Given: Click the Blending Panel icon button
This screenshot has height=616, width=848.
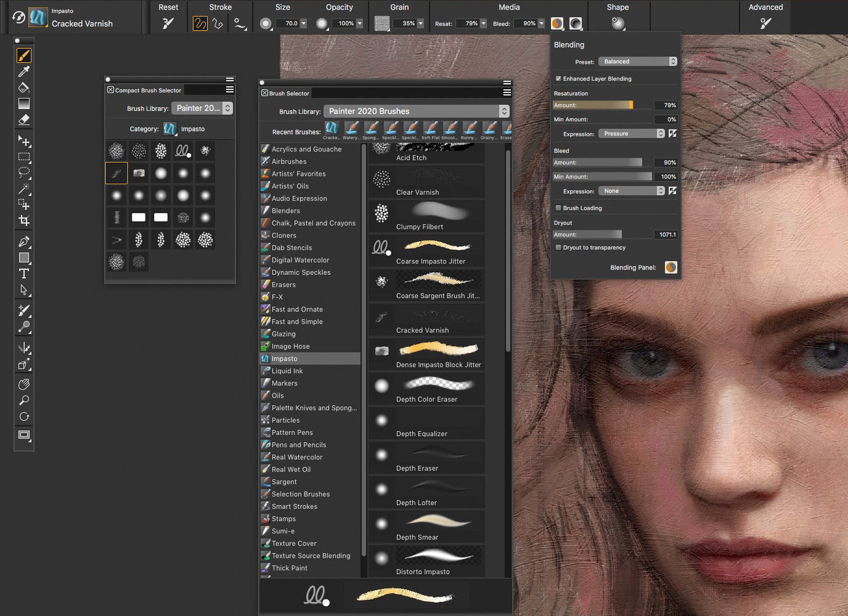Looking at the screenshot, I should [671, 267].
